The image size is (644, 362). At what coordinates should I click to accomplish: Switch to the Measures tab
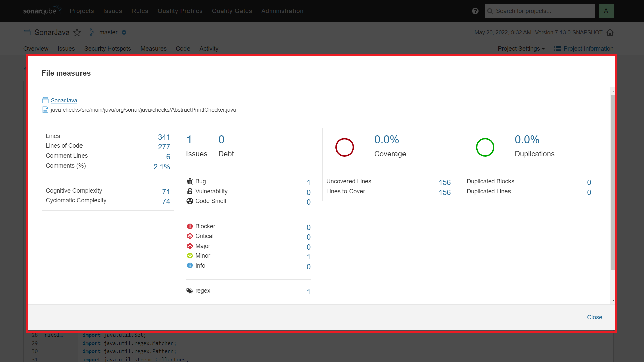coord(153,49)
